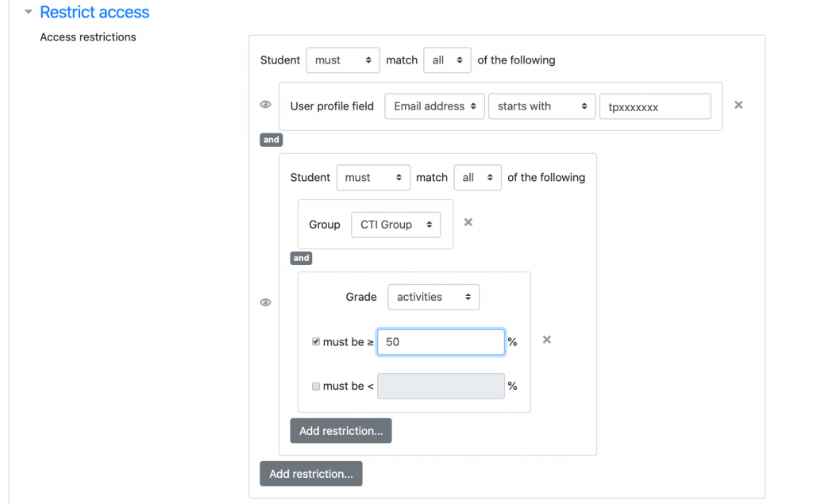
Task: Open the Grade 'activities' dropdown
Action: (433, 297)
